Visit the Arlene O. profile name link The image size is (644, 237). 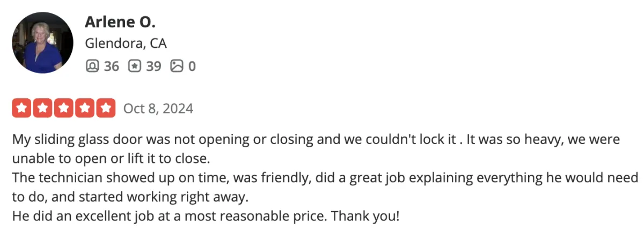120,23
